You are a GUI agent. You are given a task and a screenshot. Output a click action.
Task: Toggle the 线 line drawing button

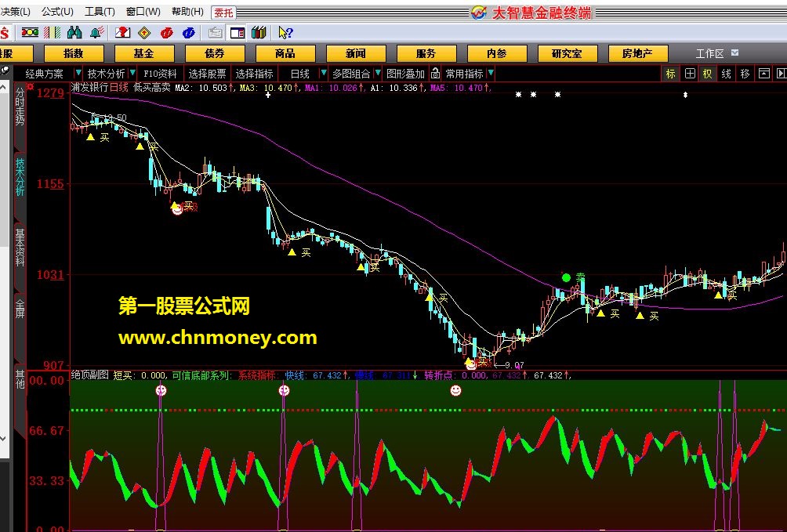[x=726, y=74]
